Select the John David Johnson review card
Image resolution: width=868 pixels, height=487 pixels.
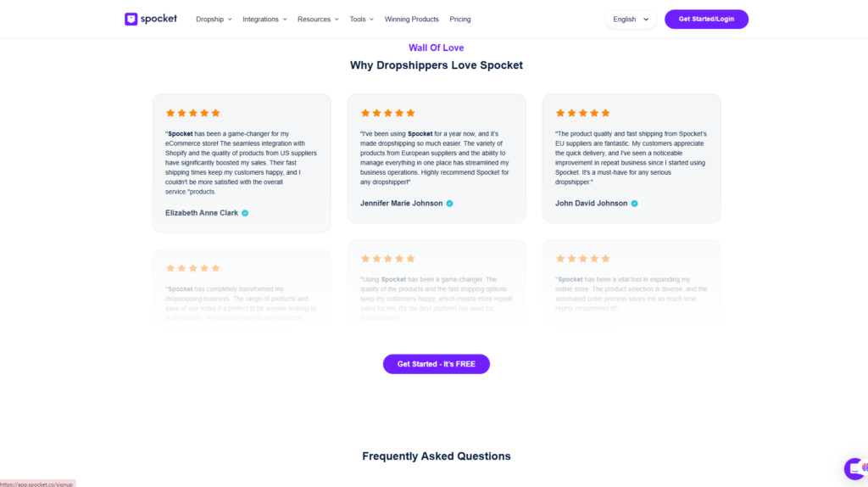click(x=632, y=159)
